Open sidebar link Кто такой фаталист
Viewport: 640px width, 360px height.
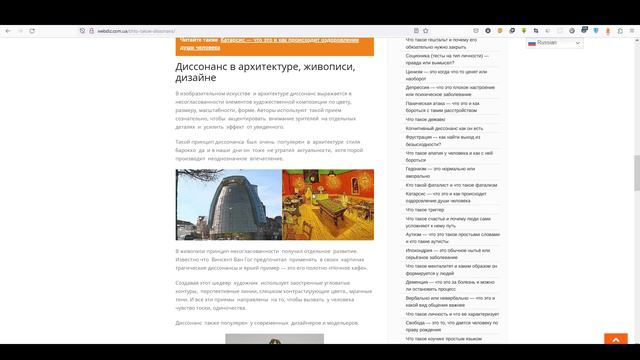point(451,185)
